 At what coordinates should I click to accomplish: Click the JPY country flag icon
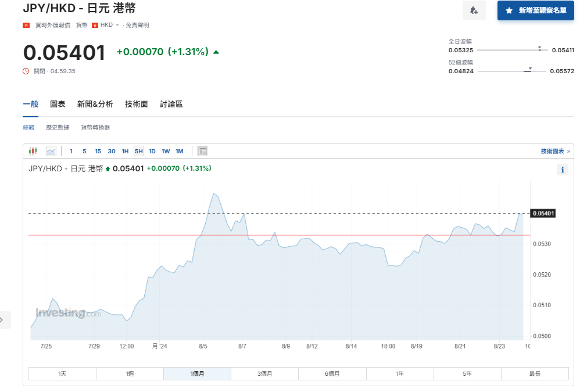point(25,24)
